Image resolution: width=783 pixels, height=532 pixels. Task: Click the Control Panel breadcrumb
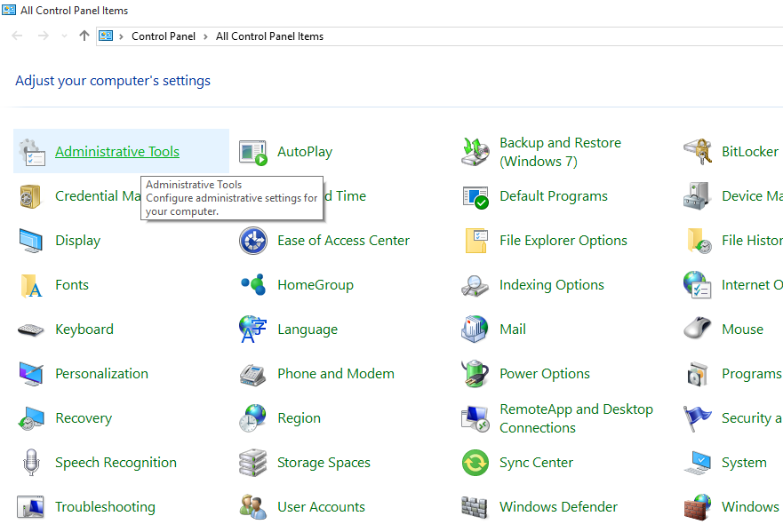(x=164, y=36)
